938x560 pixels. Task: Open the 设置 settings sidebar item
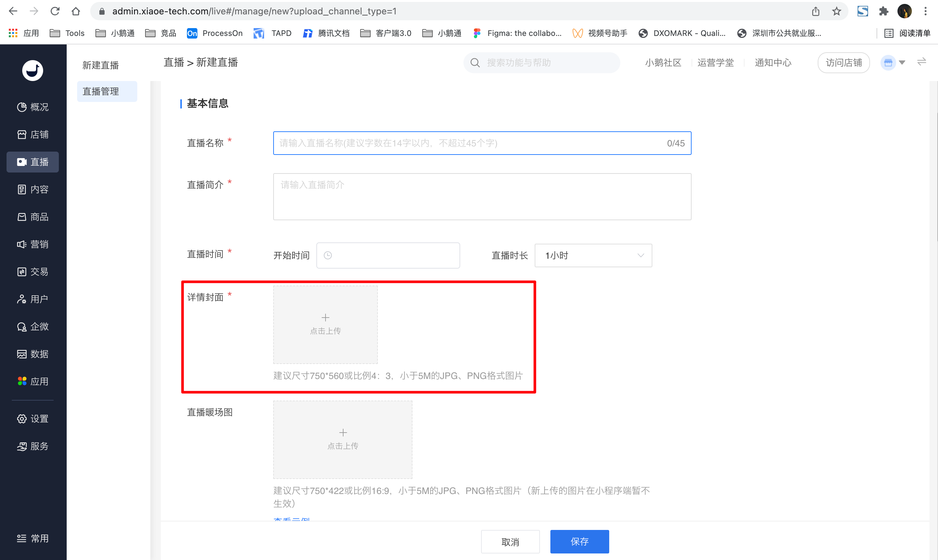[33, 419]
